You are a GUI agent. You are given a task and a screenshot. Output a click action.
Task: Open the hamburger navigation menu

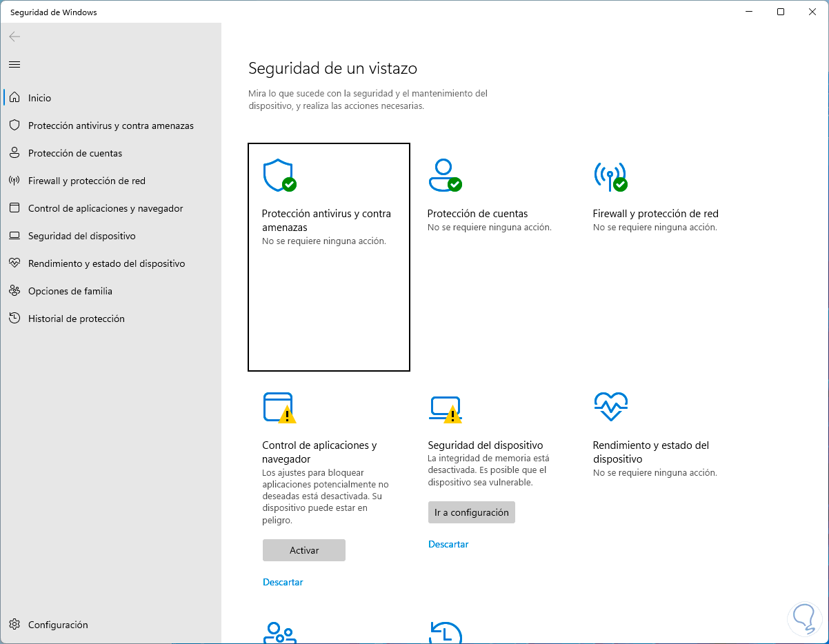(14, 64)
